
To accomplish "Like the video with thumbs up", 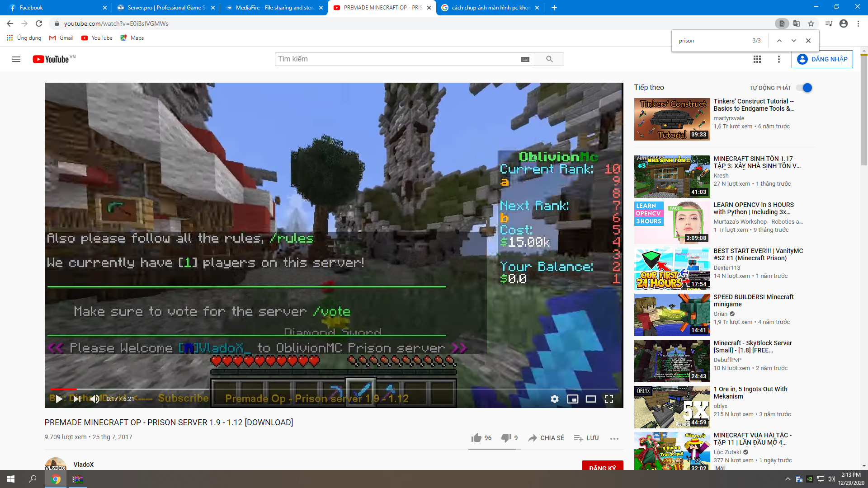I will tap(476, 438).
